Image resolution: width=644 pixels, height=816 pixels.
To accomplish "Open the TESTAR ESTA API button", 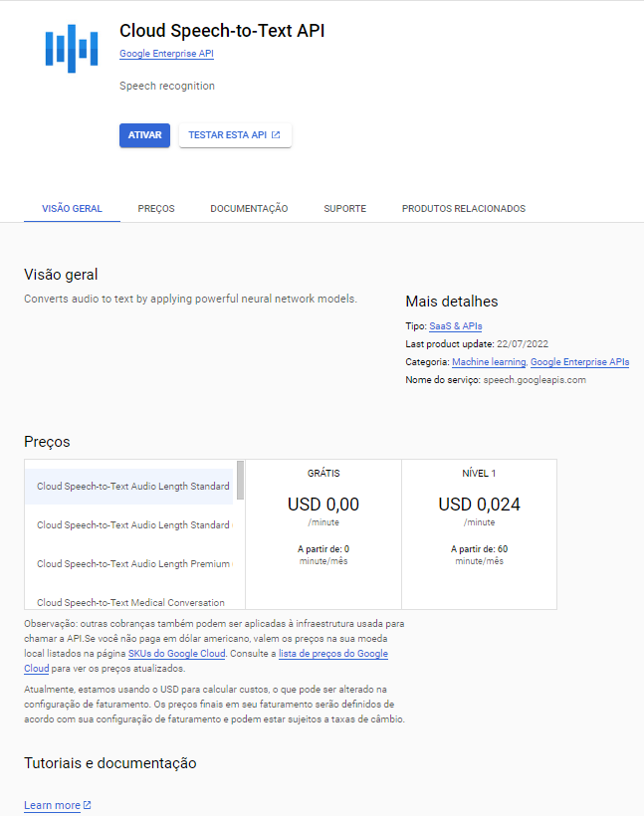I will pyautogui.click(x=235, y=135).
